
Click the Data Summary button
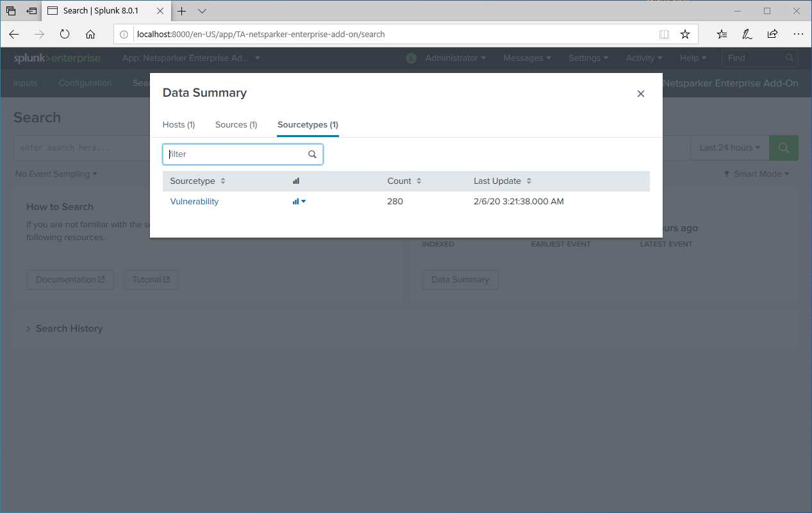click(x=460, y=279)
